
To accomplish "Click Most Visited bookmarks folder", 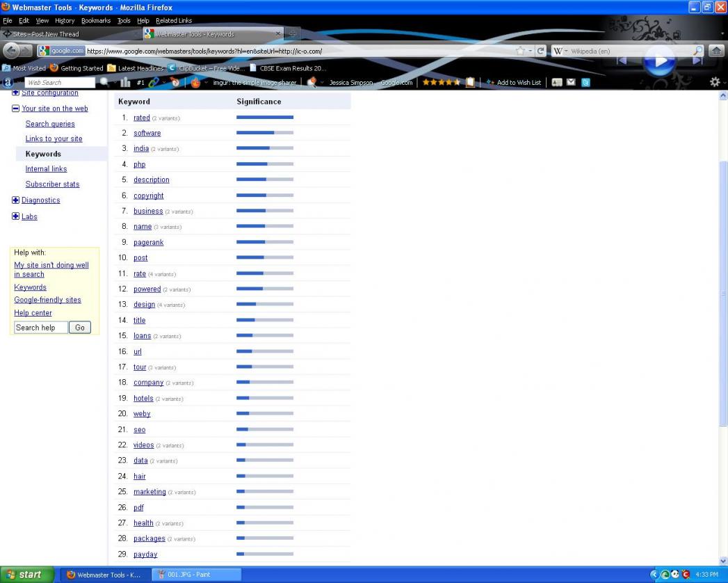I will click(x=24, y=67).
